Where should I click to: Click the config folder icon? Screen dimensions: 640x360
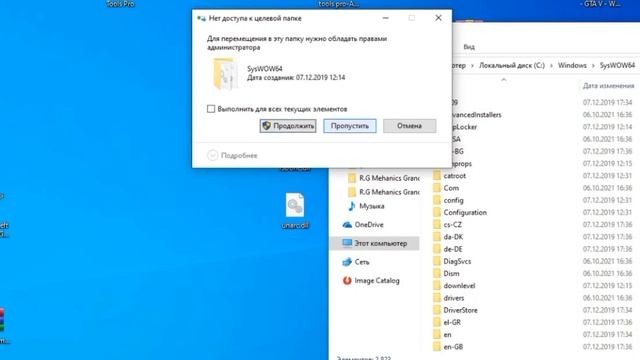click(437, 200)
